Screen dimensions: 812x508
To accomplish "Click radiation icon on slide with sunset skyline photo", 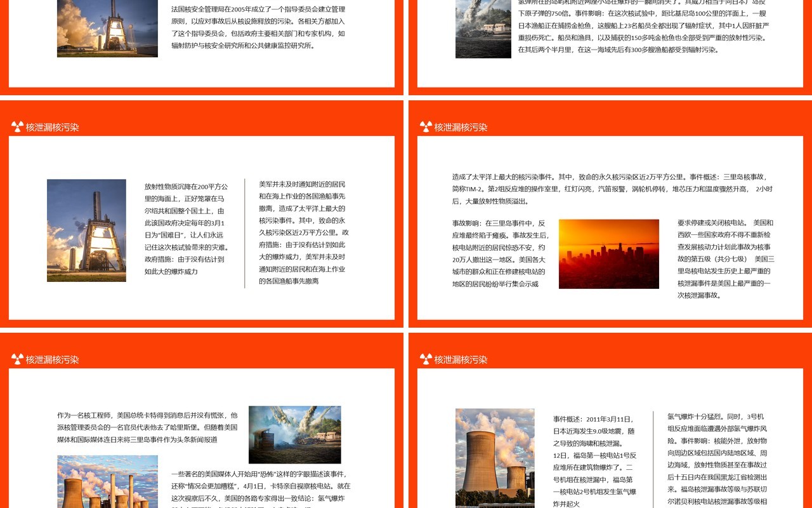I will (426, 127).
